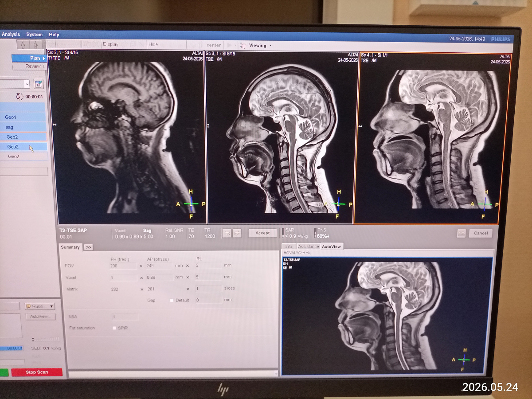532x399 pixels.
Task: Click the undo arrow icon beside TR
Action: (227, 233)
